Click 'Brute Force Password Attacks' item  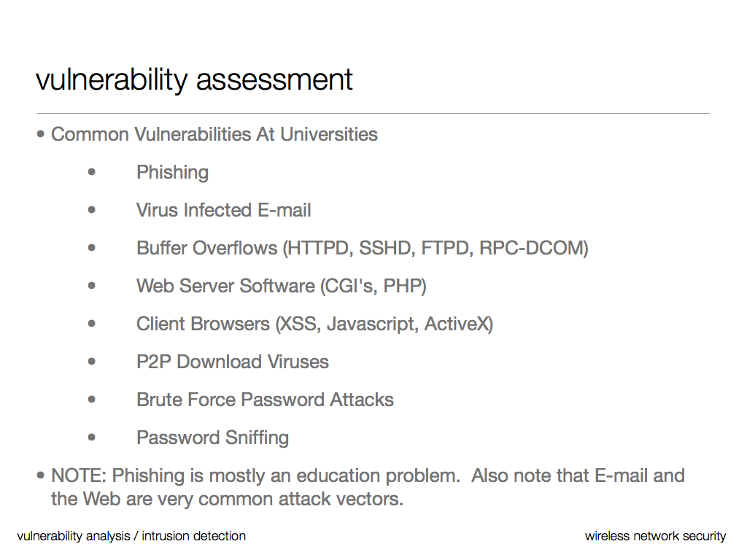point(265,400)
